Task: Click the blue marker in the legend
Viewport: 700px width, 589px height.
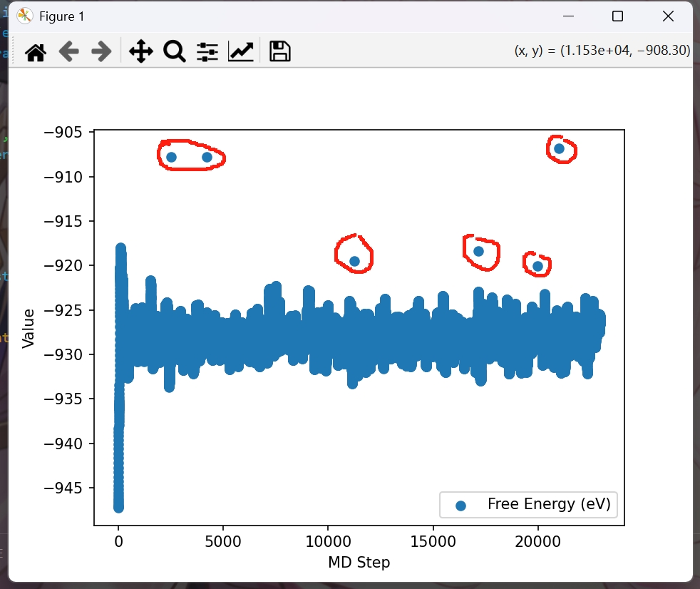Action: 460,506
